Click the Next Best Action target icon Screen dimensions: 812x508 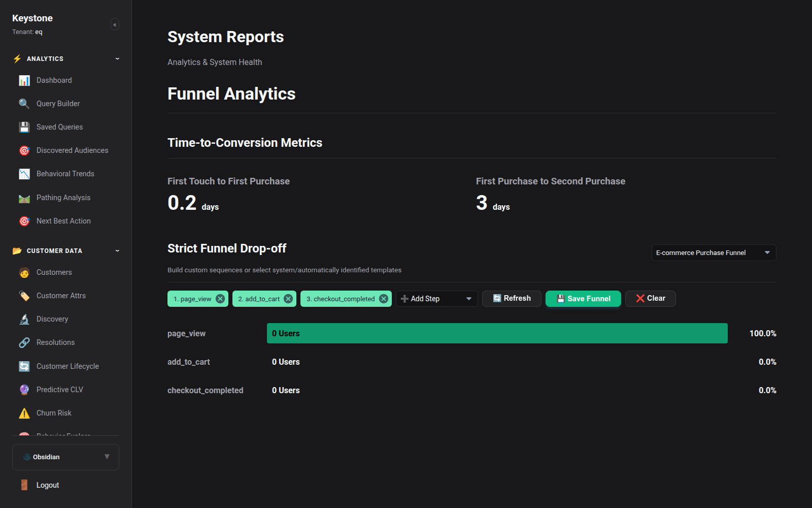tap(24, 221)
